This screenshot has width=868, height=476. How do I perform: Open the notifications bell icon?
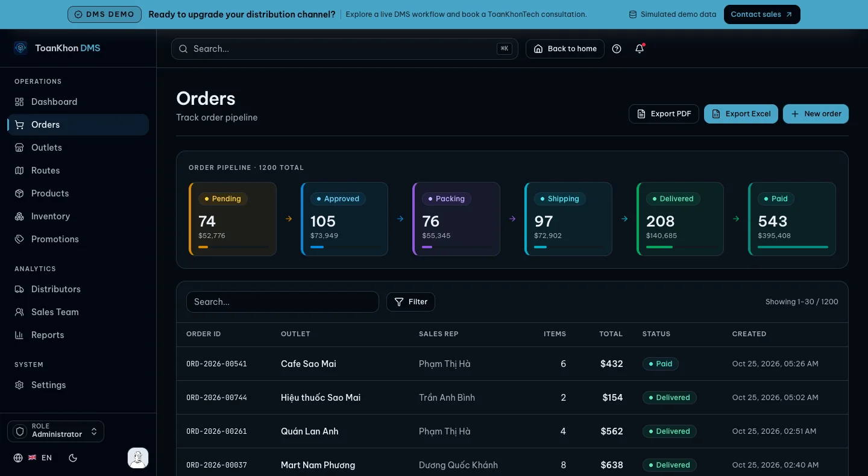tap(640, 49)
